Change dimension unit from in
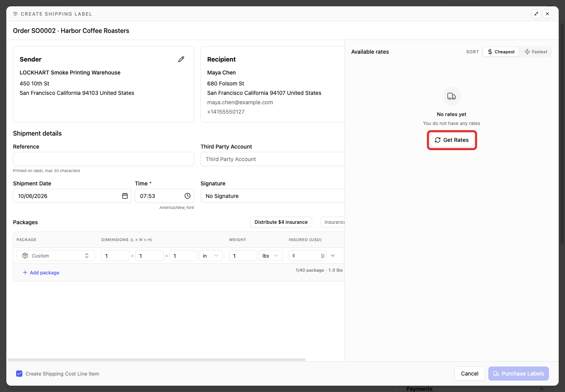The height and width of the screenshot is (392, 565). click(211, 256)
